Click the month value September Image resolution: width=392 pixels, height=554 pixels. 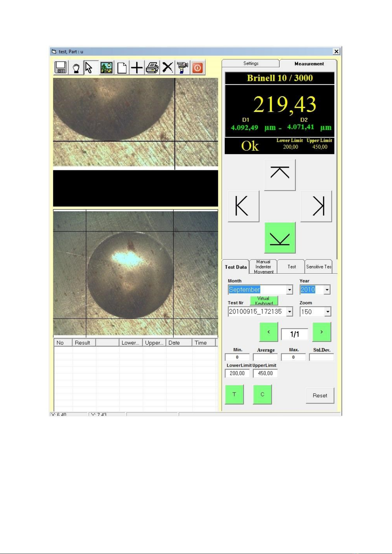245,290
